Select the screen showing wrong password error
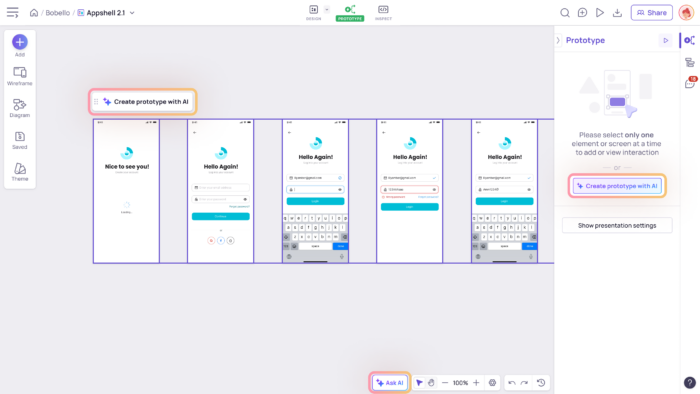The height and width of the screenshot is (394, 700). 409,191
